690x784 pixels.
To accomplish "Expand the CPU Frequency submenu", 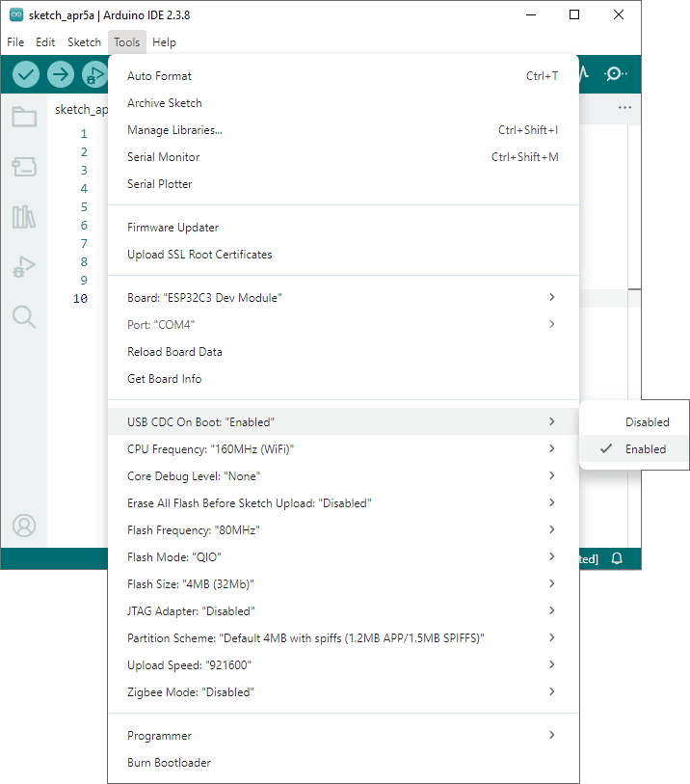I will [x=343, y=449].
